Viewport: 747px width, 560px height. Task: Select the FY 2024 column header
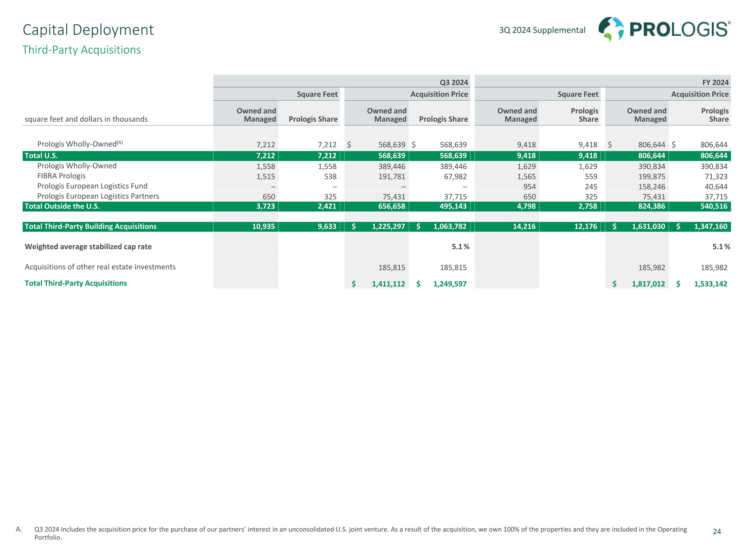coord(715,82)
